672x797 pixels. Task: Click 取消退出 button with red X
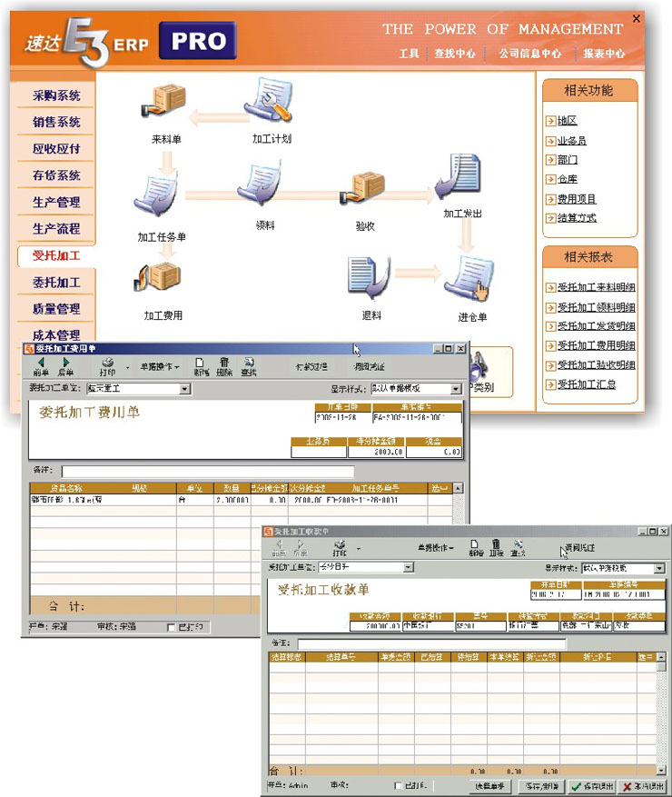[x=643, y=786]
